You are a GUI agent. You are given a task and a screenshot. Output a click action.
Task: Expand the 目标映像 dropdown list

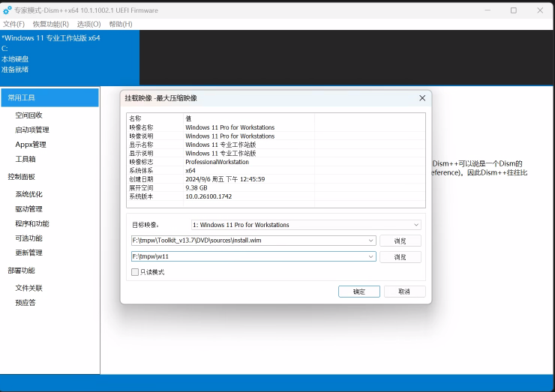(x=416, y=225)
